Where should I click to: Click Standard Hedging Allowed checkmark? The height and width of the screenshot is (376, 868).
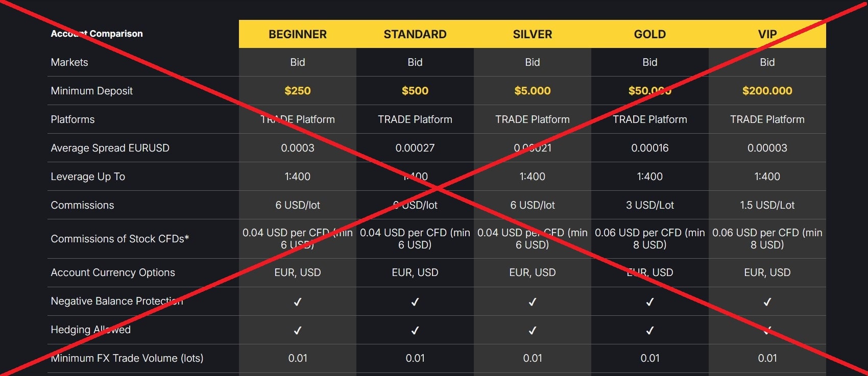click(x=415, y=331)
